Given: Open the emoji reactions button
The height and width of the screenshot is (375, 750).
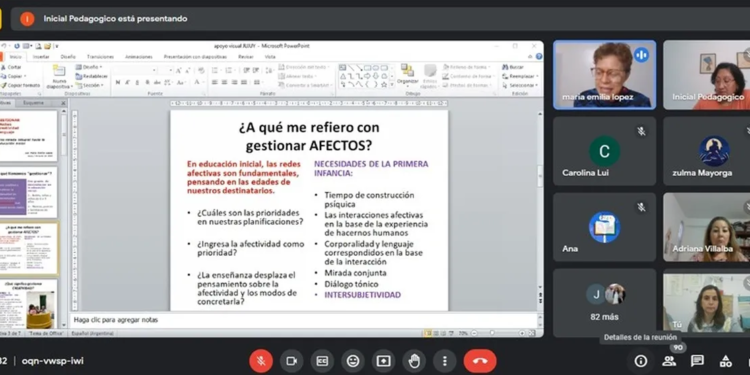Looking at the screenshot, I should coord(353,361).
